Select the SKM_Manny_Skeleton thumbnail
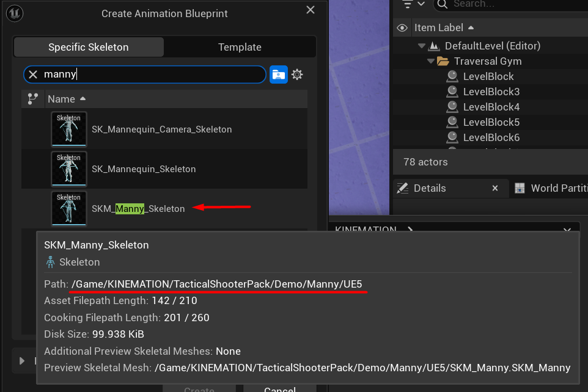588x392 pixels. [69, 209]
